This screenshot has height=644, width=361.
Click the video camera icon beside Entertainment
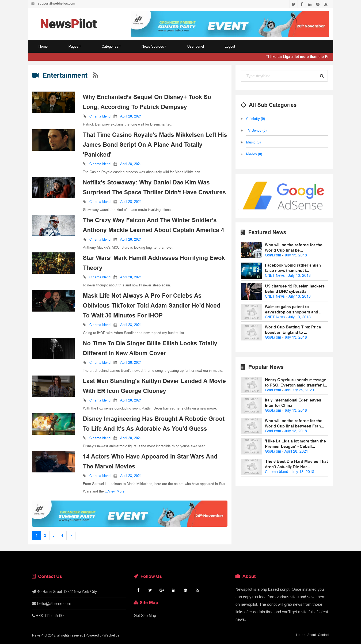pyautogui.click(x=35, y=75)
